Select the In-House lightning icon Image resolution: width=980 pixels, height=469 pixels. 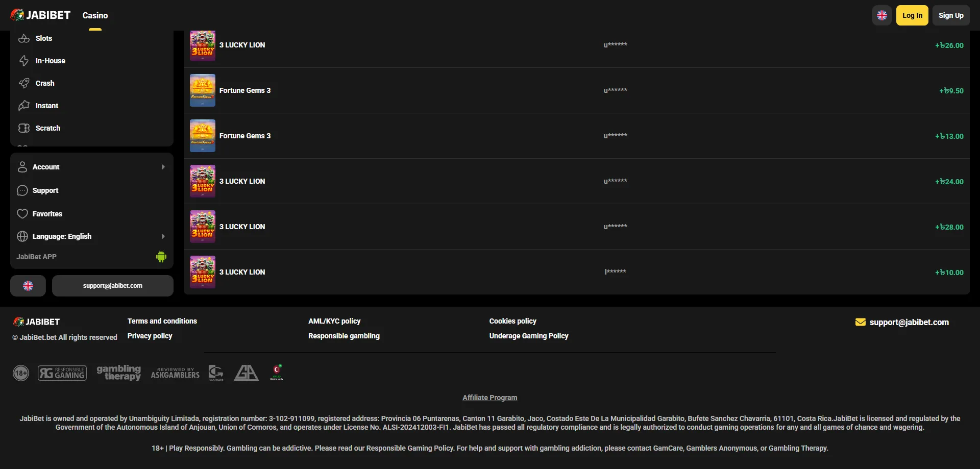[x=24, y=61]
